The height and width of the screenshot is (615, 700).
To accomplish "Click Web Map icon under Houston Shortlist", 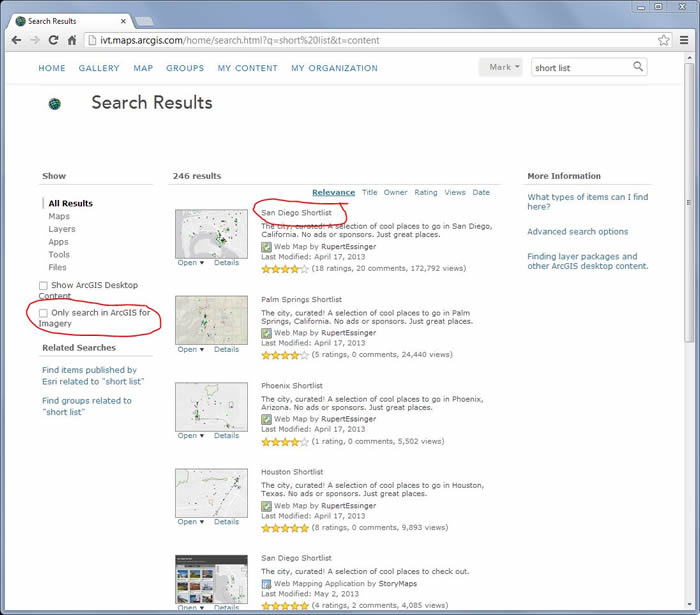I will (x=266, y=506).
